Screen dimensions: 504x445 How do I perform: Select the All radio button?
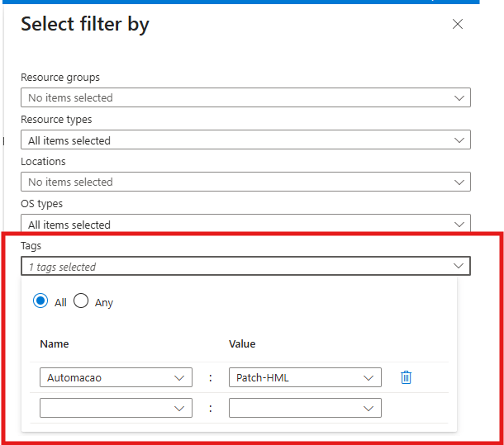click(x=40, y=301)
